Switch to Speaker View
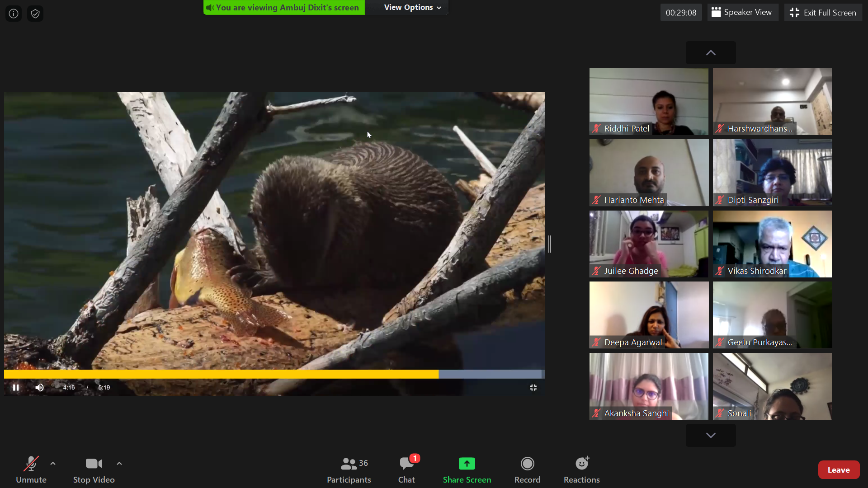The width and height of the screenshot is (868, 488). pyautogui.click(x=742, y=13)
